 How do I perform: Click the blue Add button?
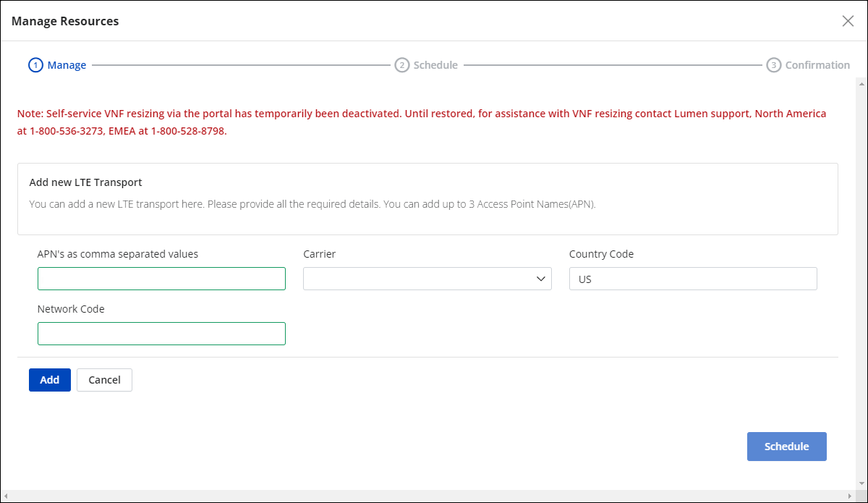(50, 380)
